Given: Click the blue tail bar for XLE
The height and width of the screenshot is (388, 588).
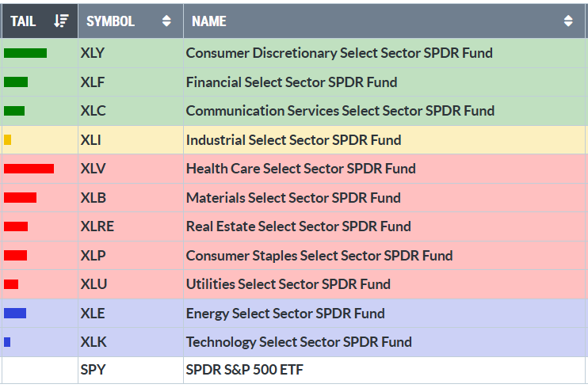Looking at the screenshot, I should 15,314.
